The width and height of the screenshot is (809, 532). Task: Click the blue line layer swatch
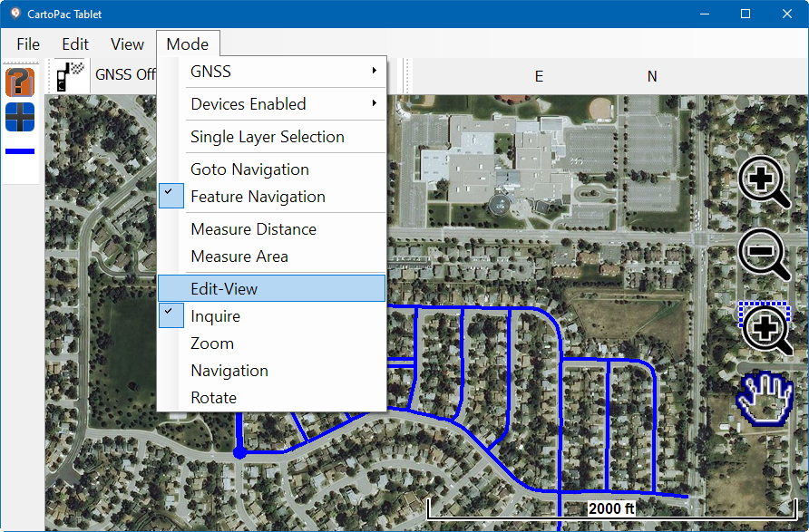[20, 151]
